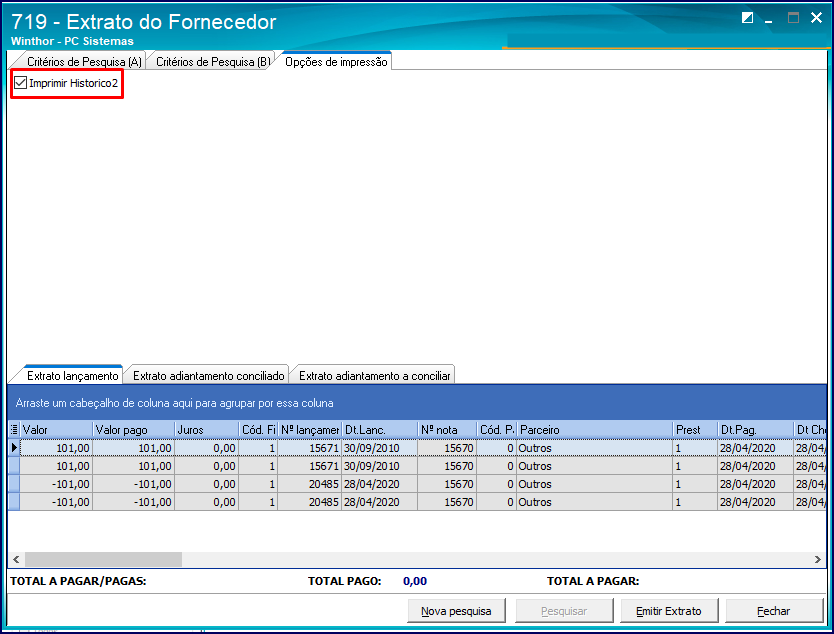Click the window theme toggle icon in title bar
This screenshot has height=634, width=834.
(x=747, y=18)
